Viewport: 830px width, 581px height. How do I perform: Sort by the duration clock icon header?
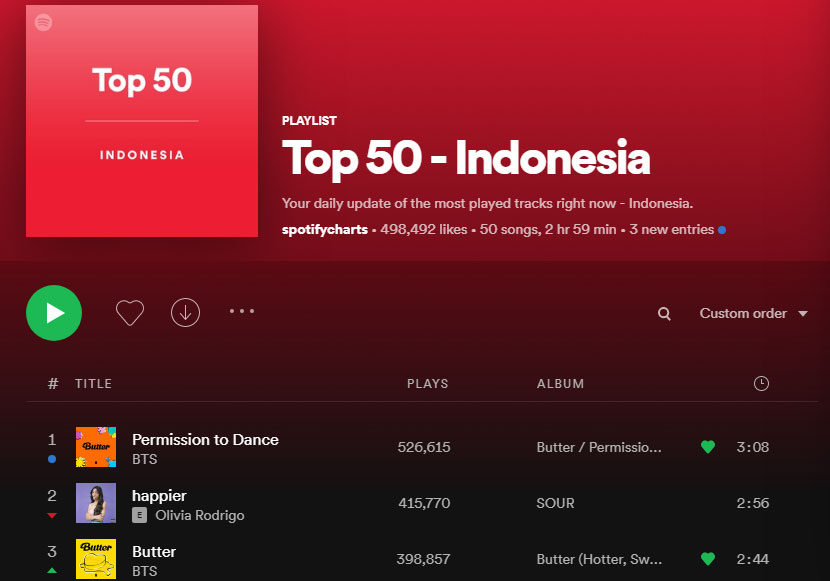click(761, 384)
